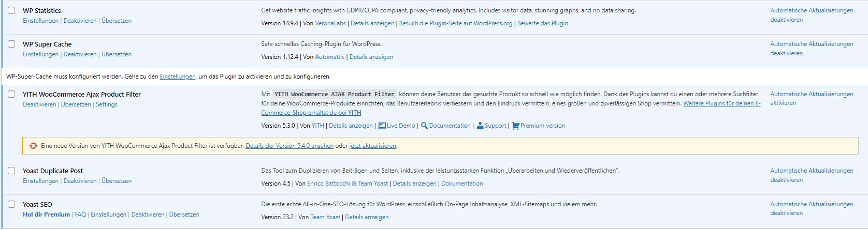The height and width of the screenshot is (230, 868).
Task: Open Settings for YITH Ajax Product Filter
Action: point(107,104)
